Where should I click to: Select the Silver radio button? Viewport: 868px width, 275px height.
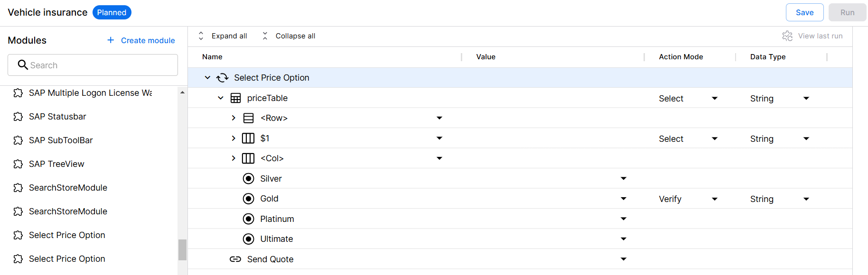tap(248, 179)
